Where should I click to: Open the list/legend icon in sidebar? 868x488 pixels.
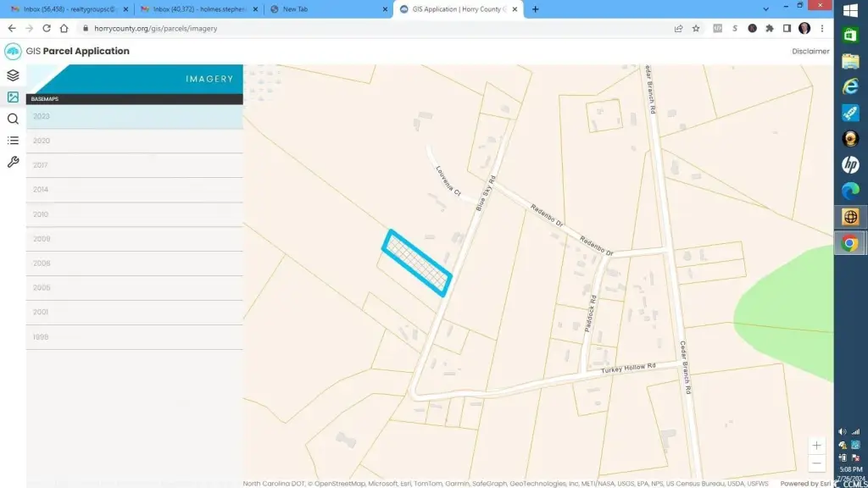pyautogui.click(x=13, y=140)
